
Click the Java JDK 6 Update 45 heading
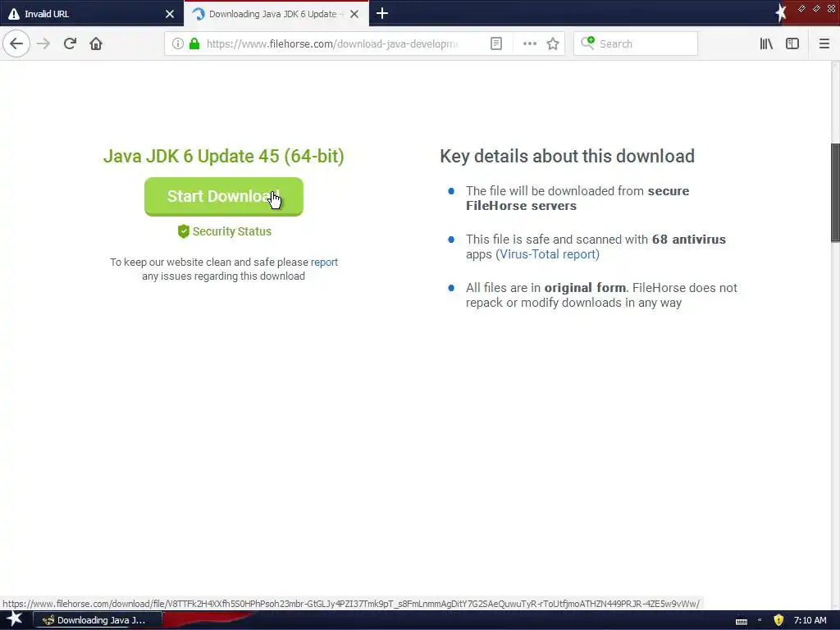tap(224, 156)
